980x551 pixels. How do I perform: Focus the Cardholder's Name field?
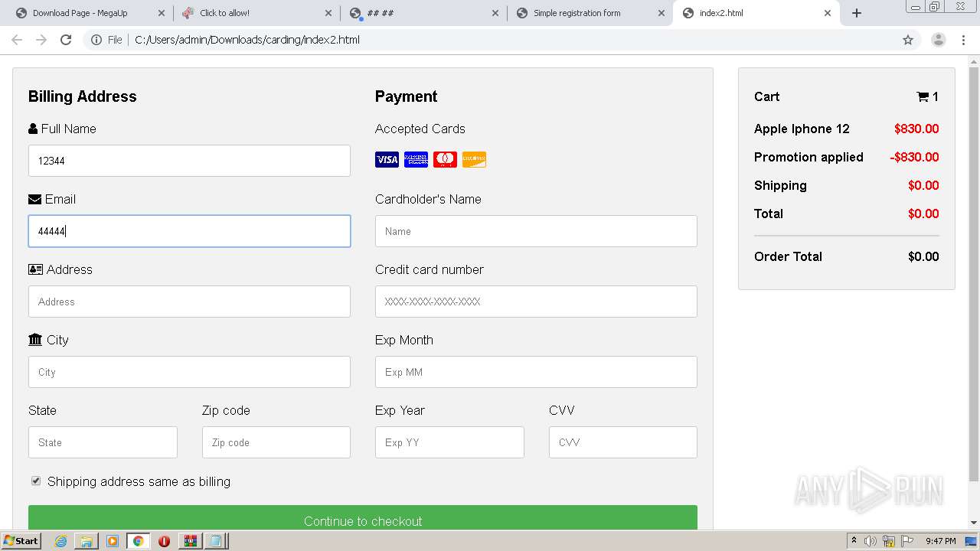(x=536, y=231)
